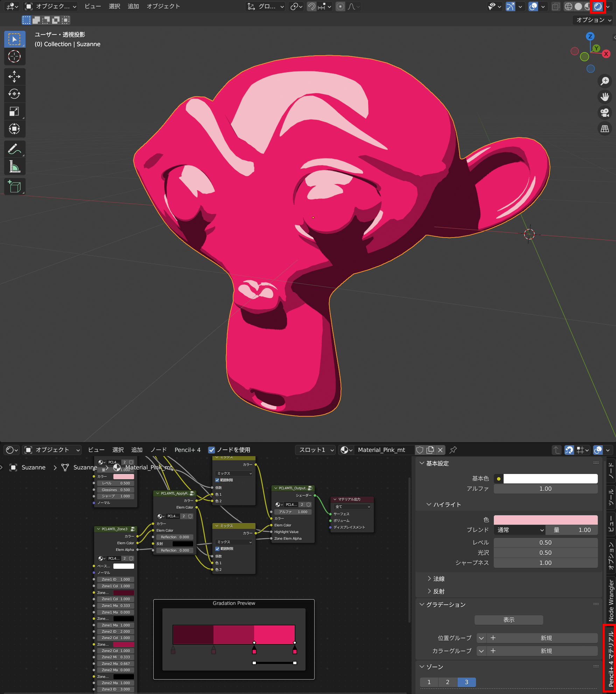Click the + button beside 位置グループ
This screenshot has height=694, width=616.
tap(493, 638)
